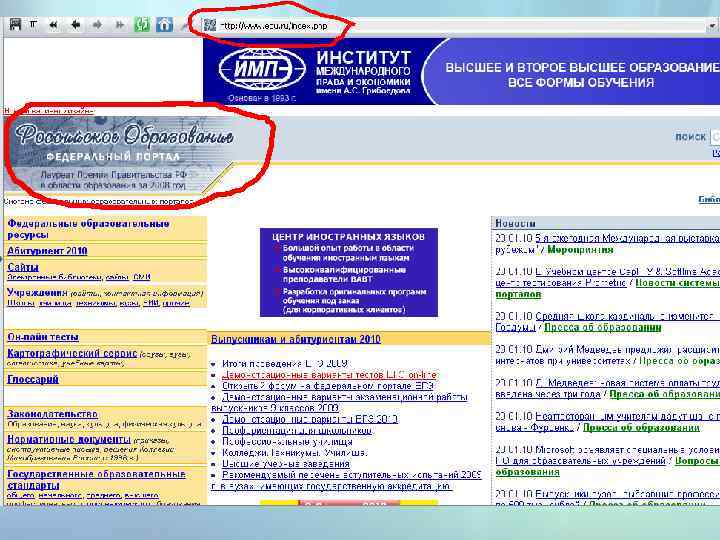
Task: Click the red link about demo test variants on-line
Action: pos(329,375)
